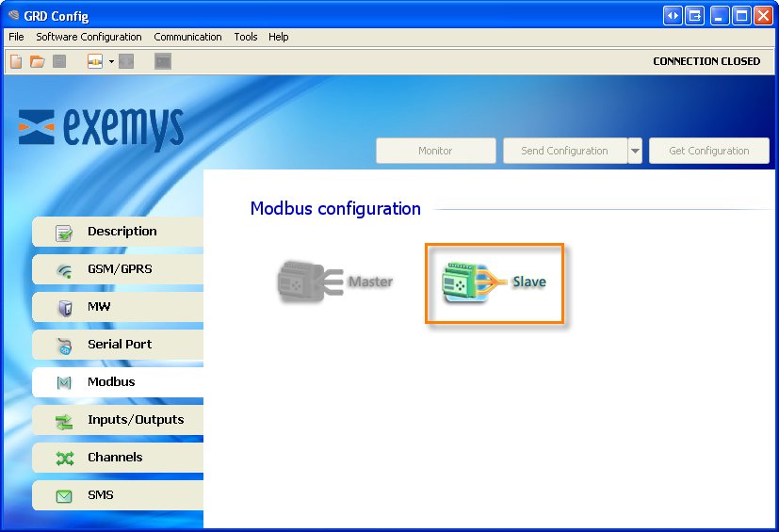
Task: Open the Tools menu
Action: pos(246,37)
